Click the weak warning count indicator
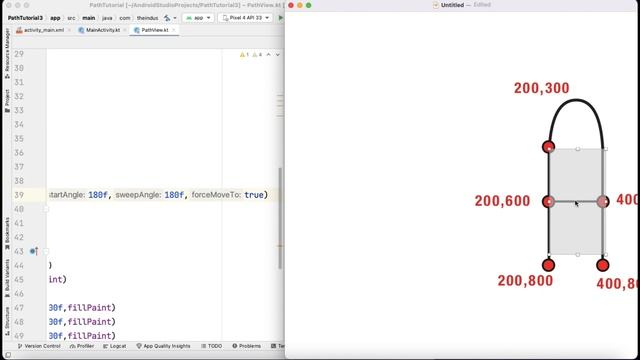 [x=257, y=55]
